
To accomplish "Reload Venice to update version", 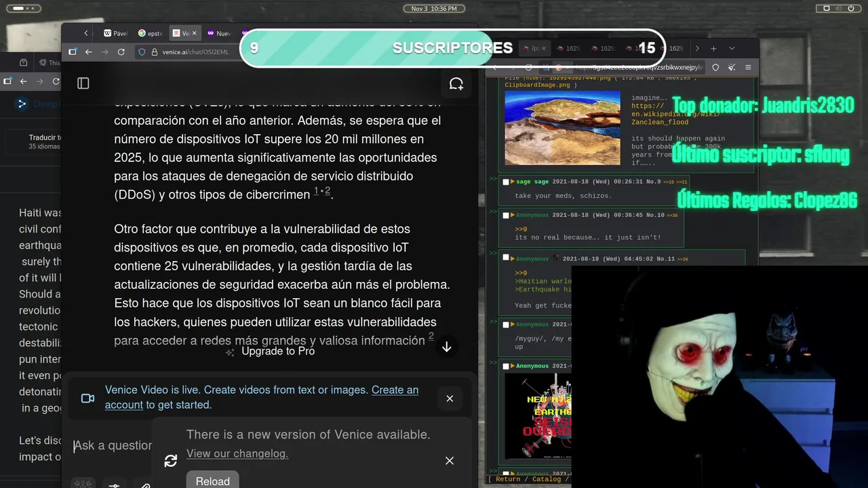I will coord(213,481).
